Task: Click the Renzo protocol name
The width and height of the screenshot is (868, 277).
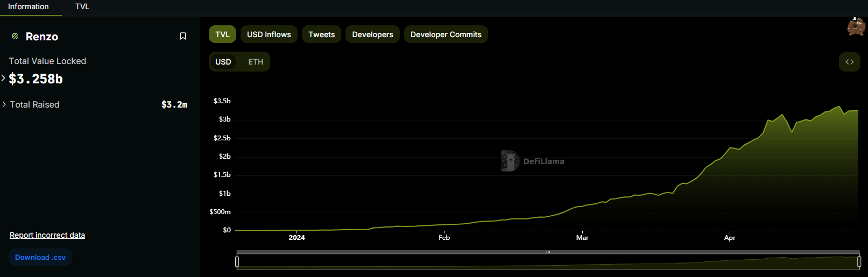Action: pos(42,37)
